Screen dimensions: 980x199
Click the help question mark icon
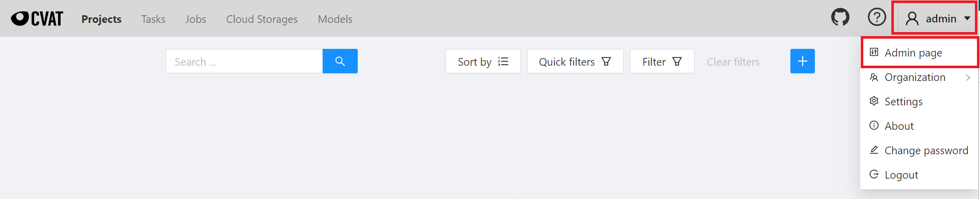(x=877, y=17)
